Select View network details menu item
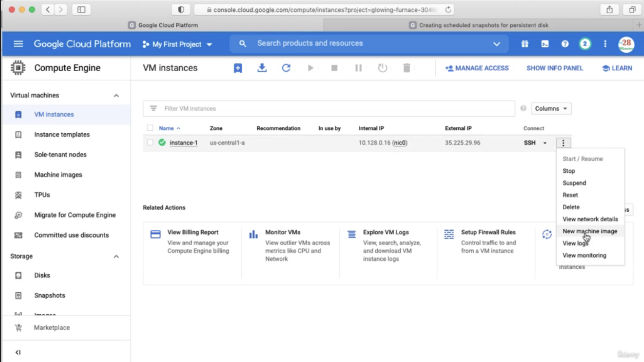644x362 pixels. click(x=590, y=219)
